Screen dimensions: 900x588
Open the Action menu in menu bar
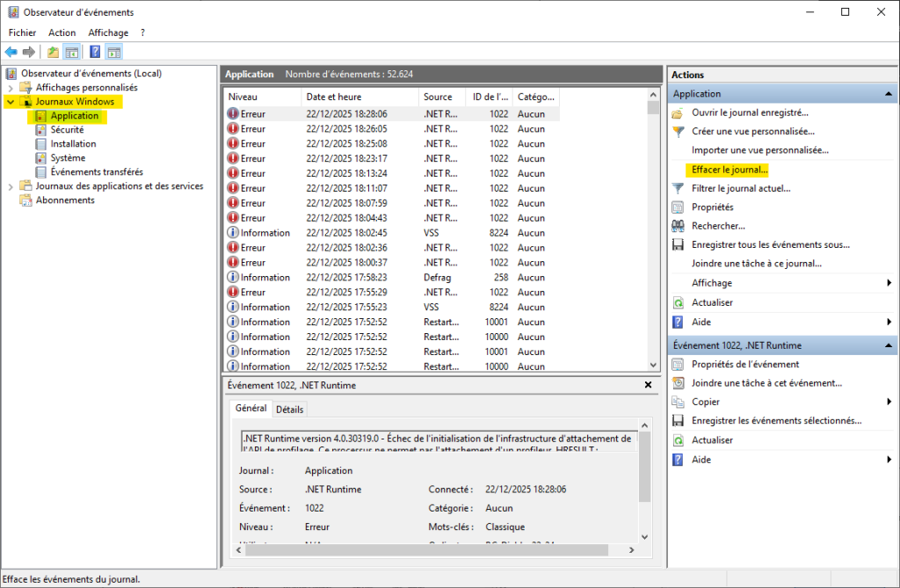(62, 33)
